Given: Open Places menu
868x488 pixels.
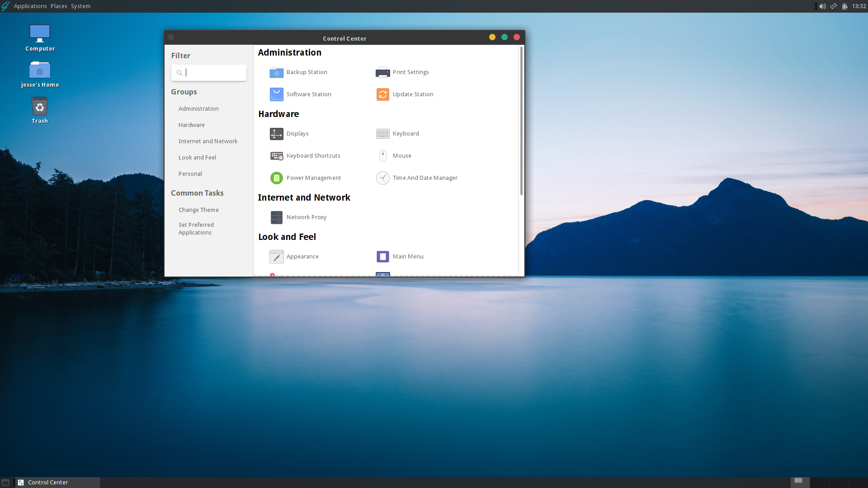Looking at the screenshot, I should pos(59,6).
